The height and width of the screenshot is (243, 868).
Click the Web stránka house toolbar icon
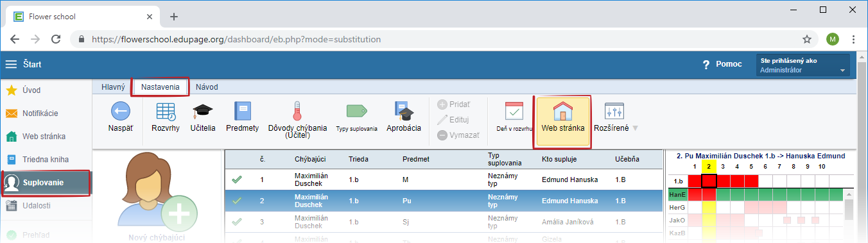point(562,112)
